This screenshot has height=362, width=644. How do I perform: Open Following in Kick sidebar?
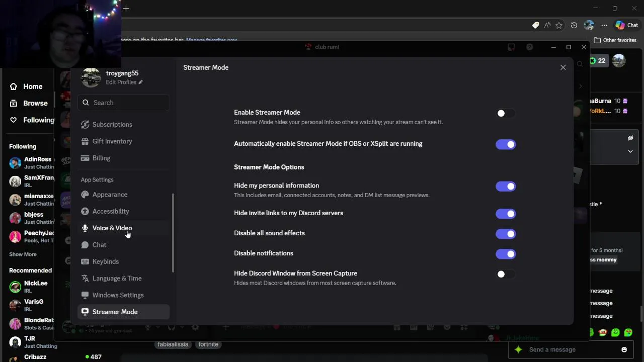pos(31,120)
